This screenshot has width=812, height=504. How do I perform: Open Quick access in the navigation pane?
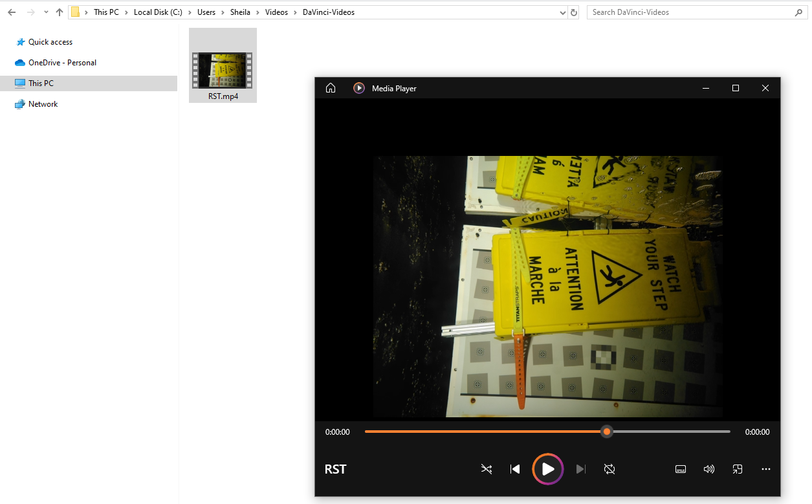[50, 42]
